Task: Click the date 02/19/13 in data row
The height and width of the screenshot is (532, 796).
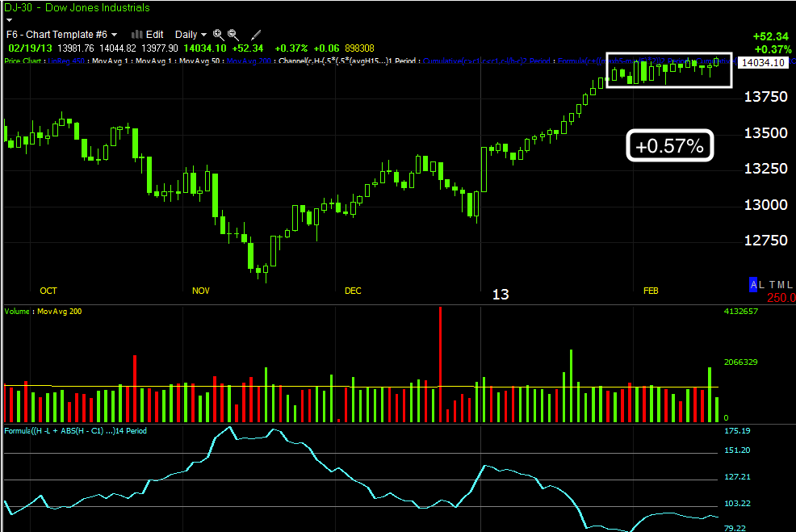Action: [31, 48]
